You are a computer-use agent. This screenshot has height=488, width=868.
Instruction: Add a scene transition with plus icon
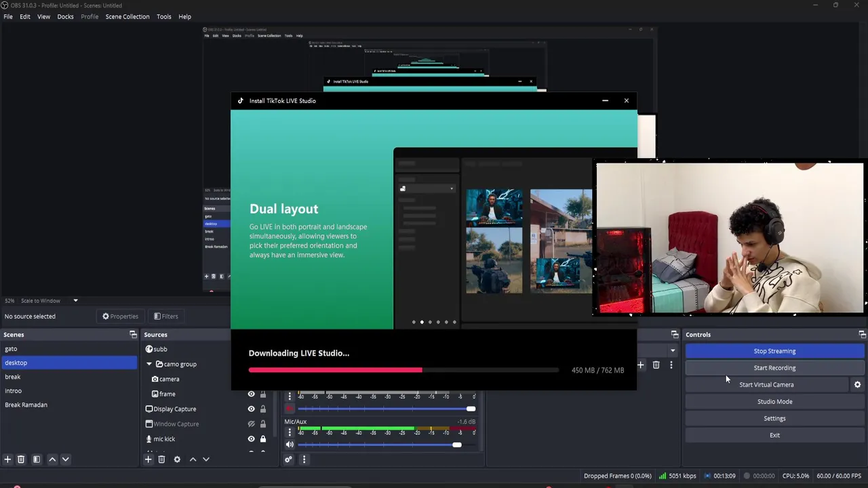pyautogui.click(x=640, y=365)
